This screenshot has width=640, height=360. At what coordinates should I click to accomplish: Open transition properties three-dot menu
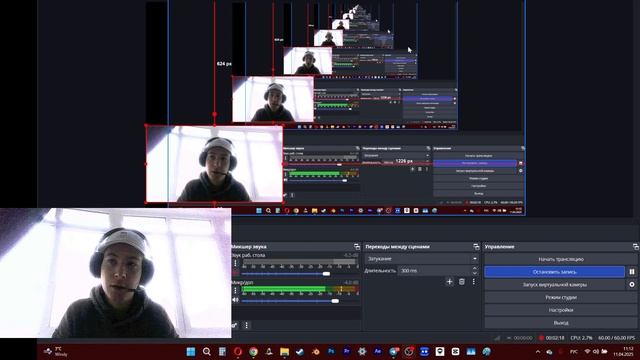tap(473, 282)
